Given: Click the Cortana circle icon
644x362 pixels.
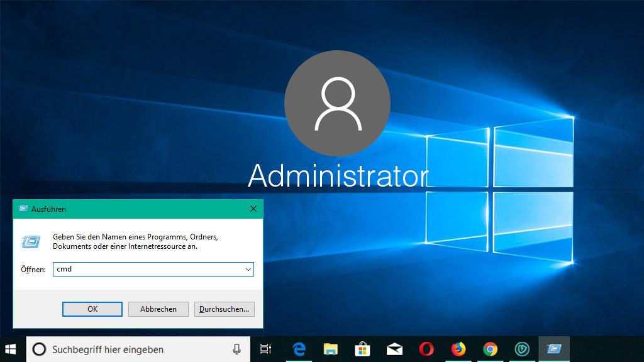Looking at the screenshot, I should 40,349.
